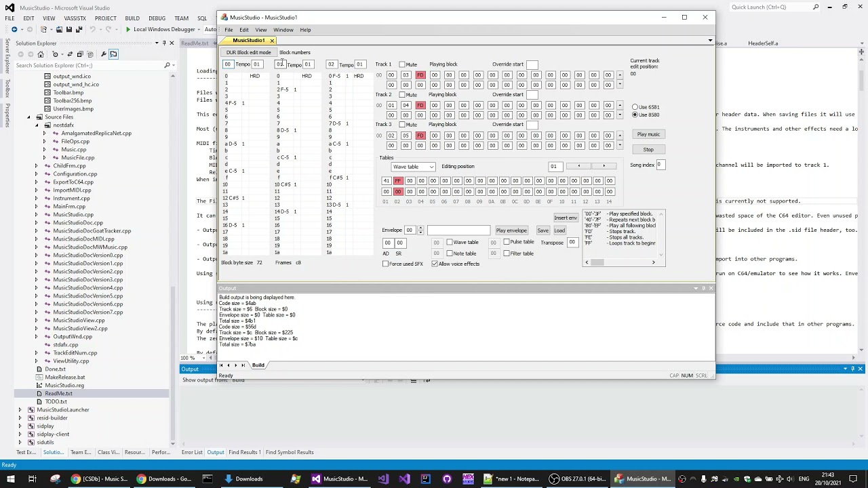This screenshot has height=488, width=868.
Task: Select the Use 6581 radio button
Action: coord(635,107)
